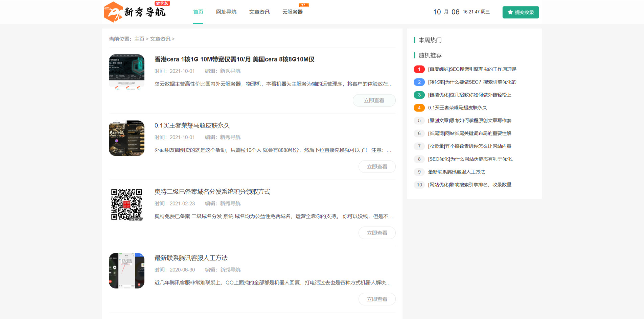Click the 简约版 badge on logo
The width and height of the screenshot is (644, 319).
(162, 3)
